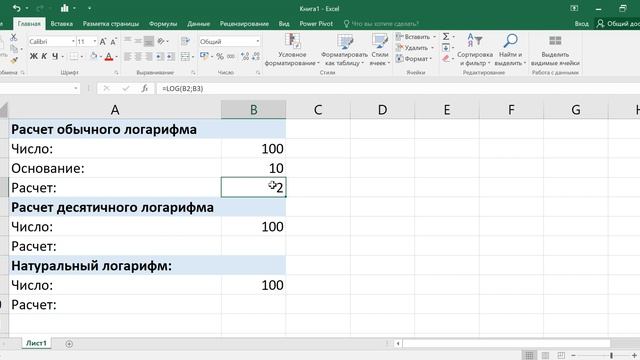
Task: Click the Cut scissors icon
Action: [13, 38]
